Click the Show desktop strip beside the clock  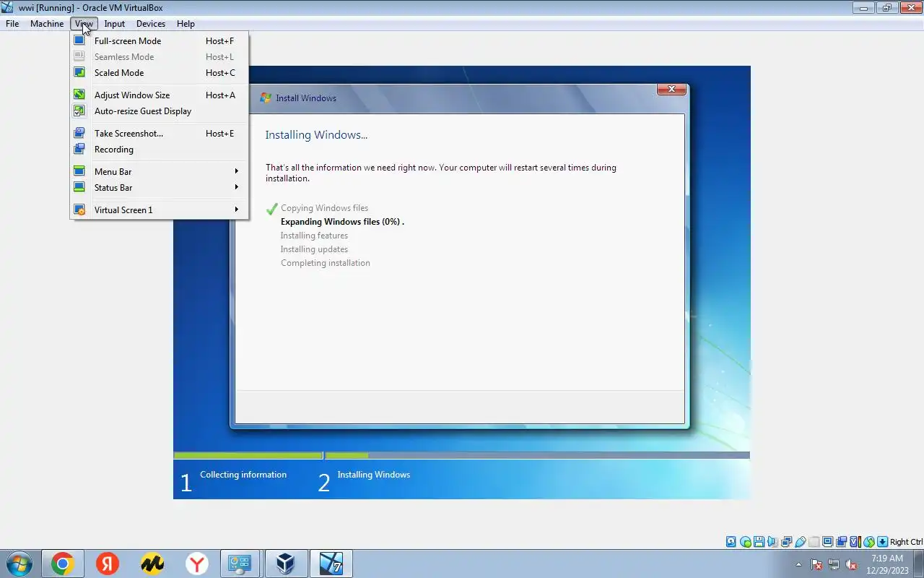(x=919, y=564)
